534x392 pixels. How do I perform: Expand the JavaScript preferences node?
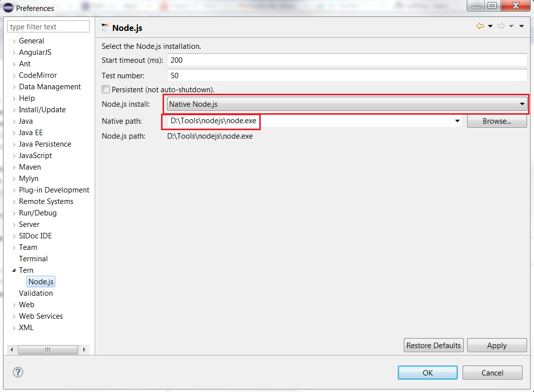pyautogui.click(x=14, y=156)
